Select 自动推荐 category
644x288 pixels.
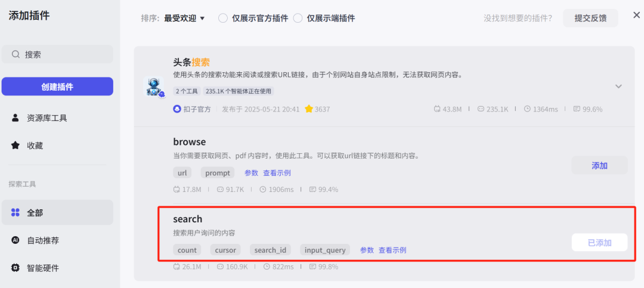coord(57,240)
